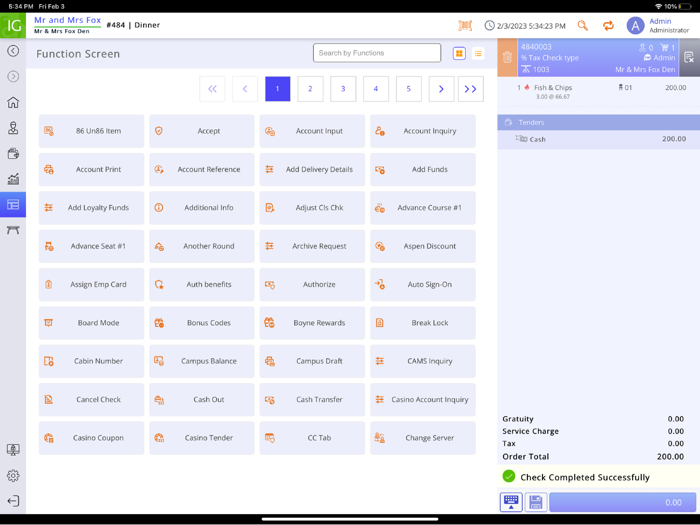
Task: Click the 86 Un86 Item function
Action: point(92,131)
